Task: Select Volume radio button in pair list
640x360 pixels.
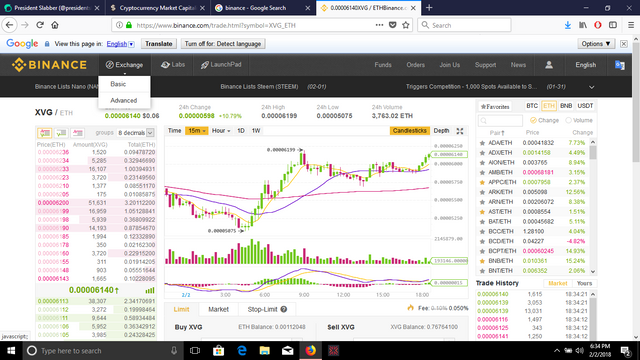Action: [x=568, y=120]
